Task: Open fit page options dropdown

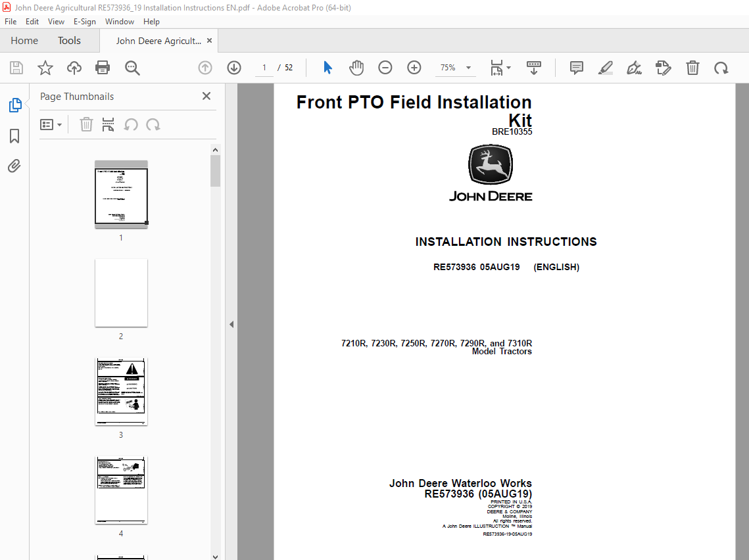Action: [500, 68]
